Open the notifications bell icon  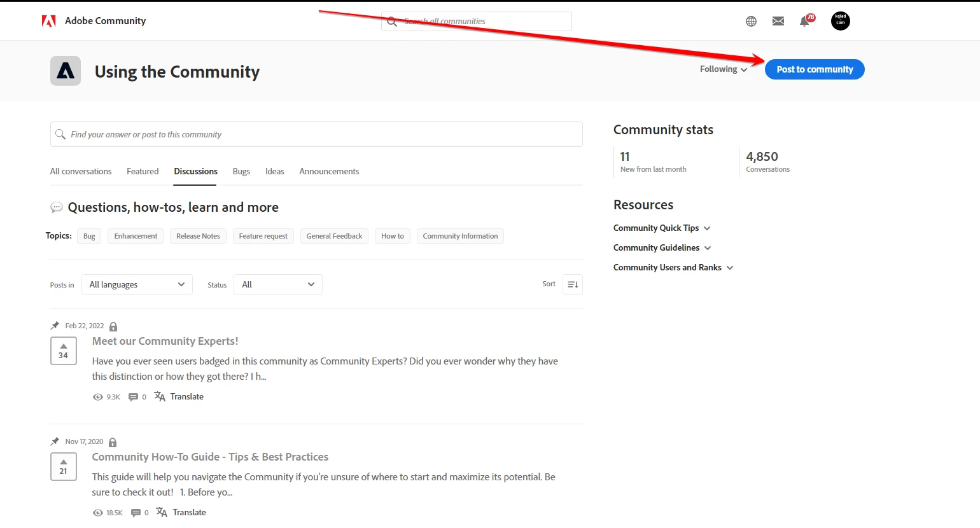coord(804,21)
